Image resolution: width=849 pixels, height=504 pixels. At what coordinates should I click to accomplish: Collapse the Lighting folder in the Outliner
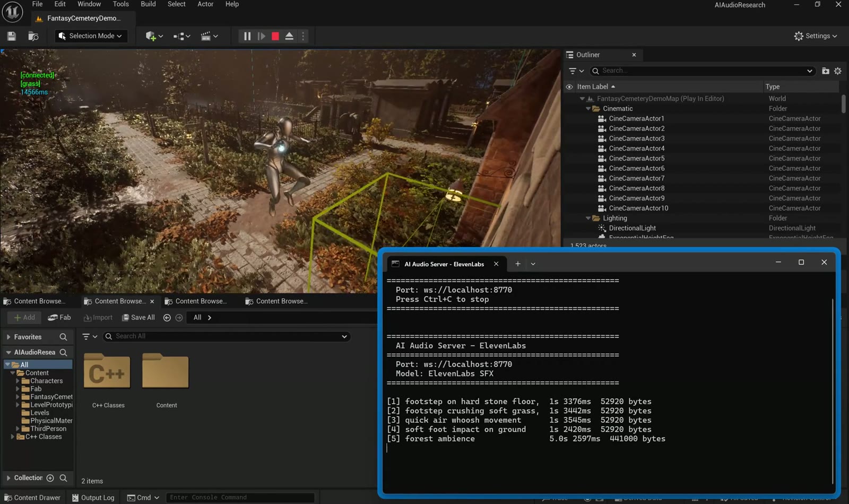(x=588, y=219)
